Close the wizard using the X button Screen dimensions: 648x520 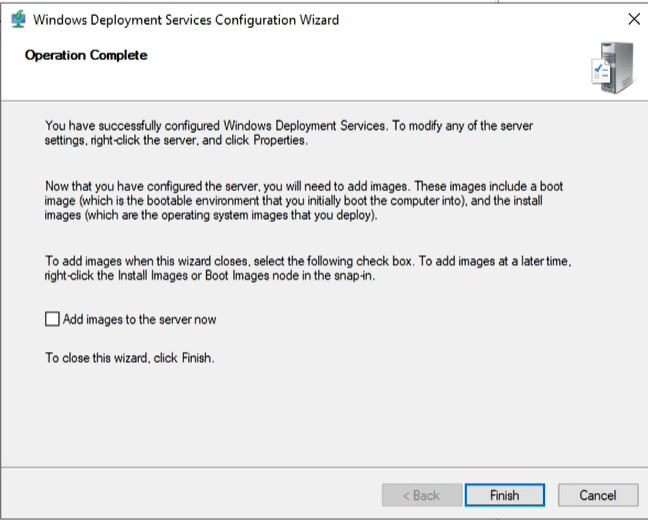tap(633, 19)
